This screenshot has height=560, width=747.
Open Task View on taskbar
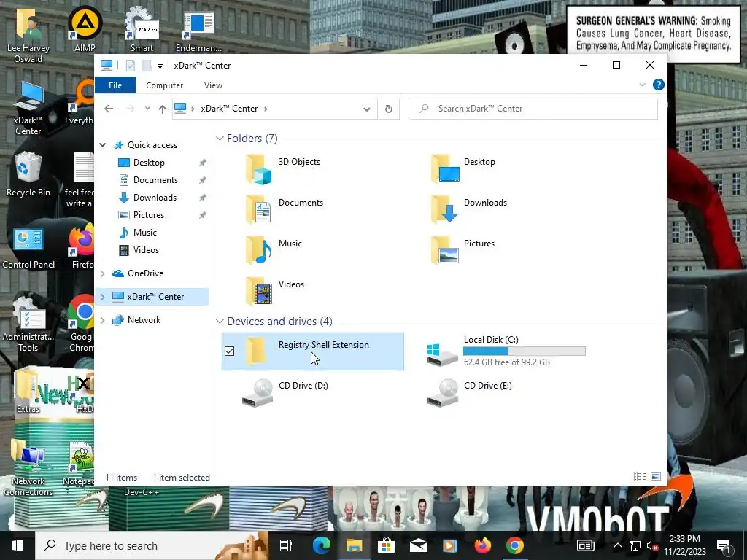click(x=286, y=545)
